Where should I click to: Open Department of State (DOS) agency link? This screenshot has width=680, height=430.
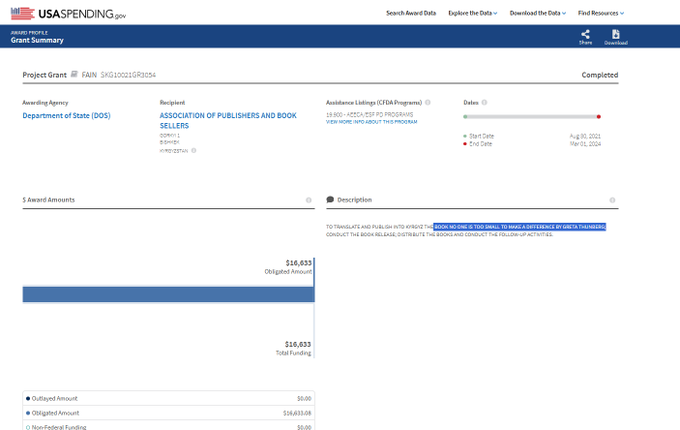(x=67, y=116)
